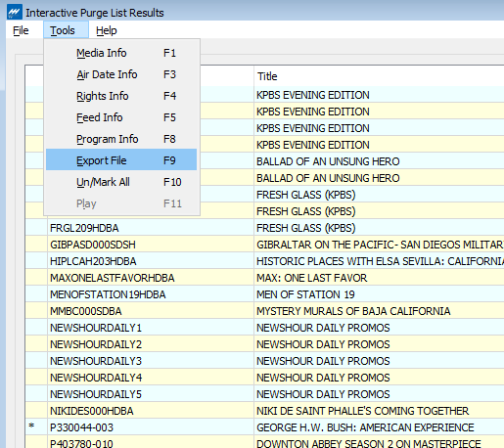The height and width of the screenshot is (448, 504).
Task: Select the NEWSHOURDAILY2 row
Action: click(x=265, y=344)
